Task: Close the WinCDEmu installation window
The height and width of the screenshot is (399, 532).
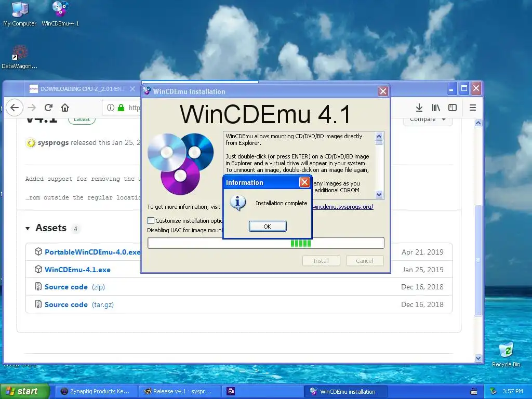Action: pyautogui.click(x=383, y=91)
